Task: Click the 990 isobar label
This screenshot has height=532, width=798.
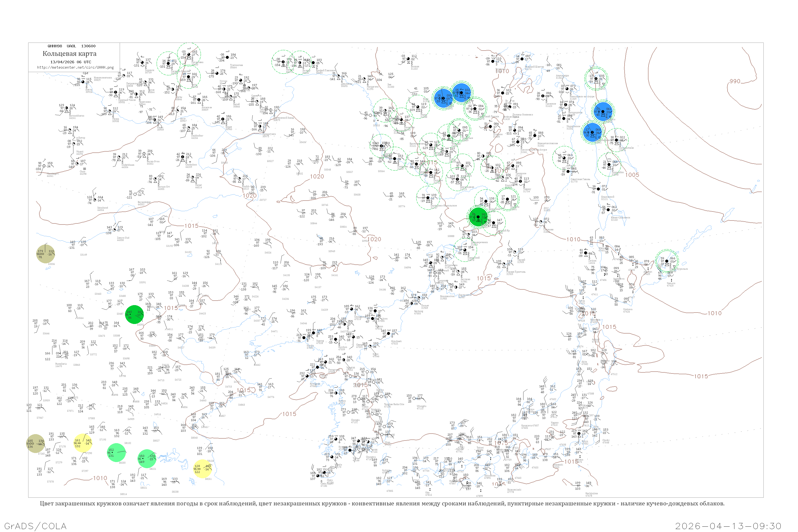Action: pyautogui.click(x=734, y=81)
